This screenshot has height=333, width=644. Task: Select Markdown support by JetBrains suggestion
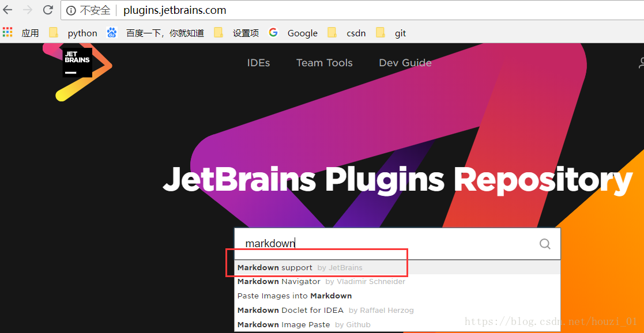(x=397, y=268)
